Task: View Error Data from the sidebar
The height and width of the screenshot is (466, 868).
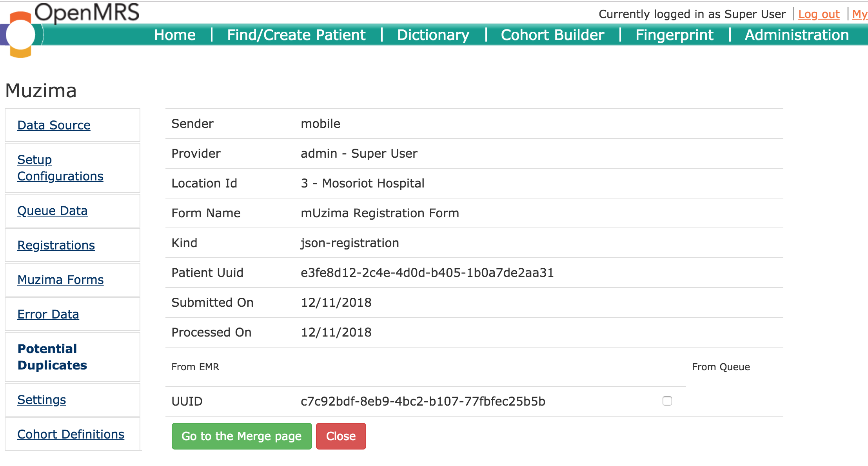Action: click(48, 314)
